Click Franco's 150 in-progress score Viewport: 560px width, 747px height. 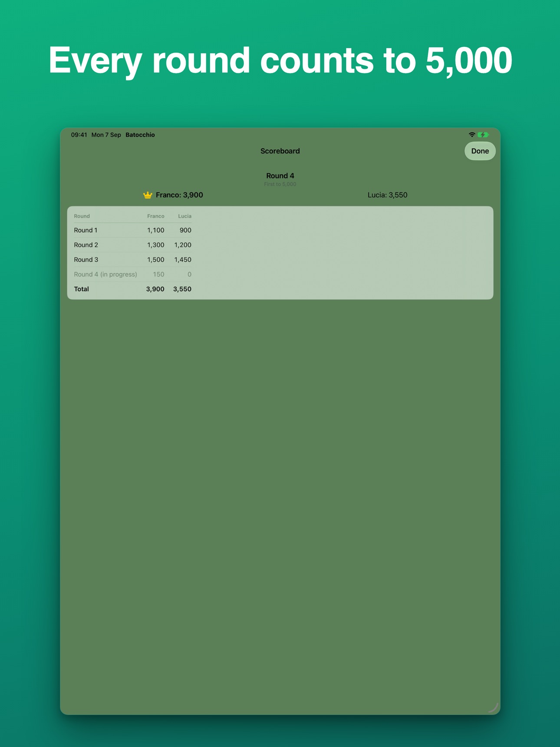coord(158,274)
